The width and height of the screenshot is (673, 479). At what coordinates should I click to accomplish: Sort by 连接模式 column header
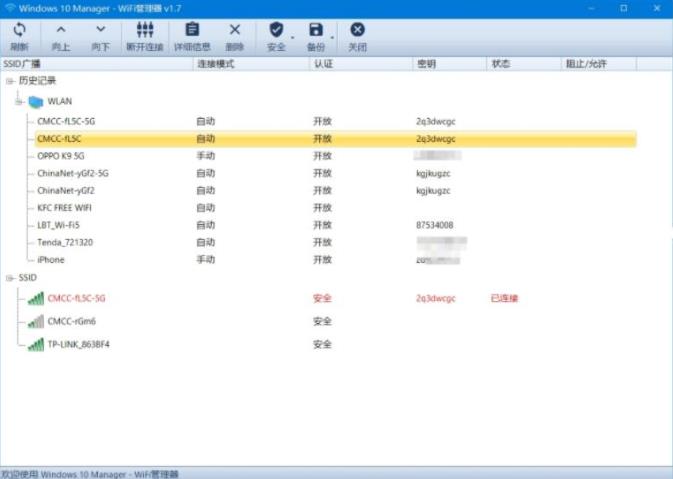[x=252, y=64]
